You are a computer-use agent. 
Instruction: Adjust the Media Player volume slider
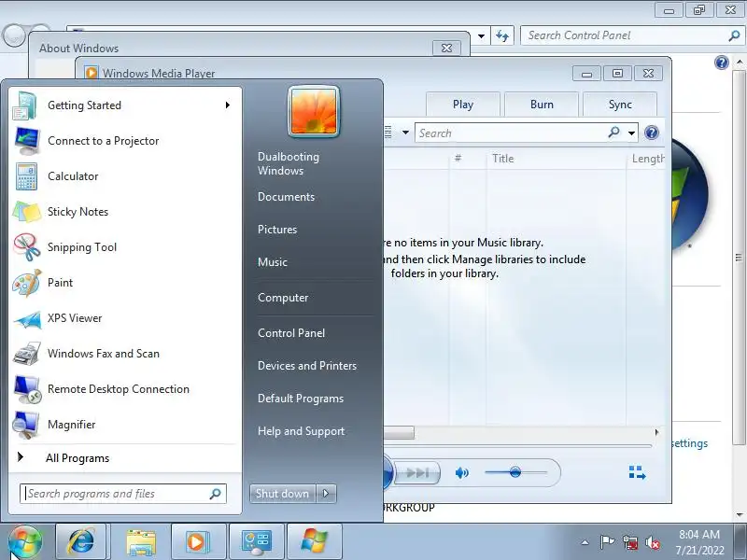tap(515, 472)
